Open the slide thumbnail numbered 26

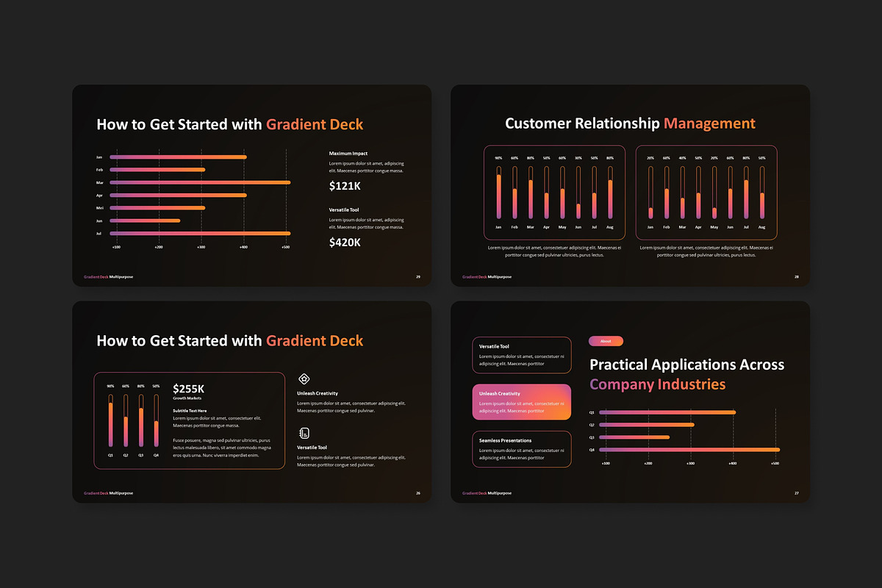(x=251, y=402)
